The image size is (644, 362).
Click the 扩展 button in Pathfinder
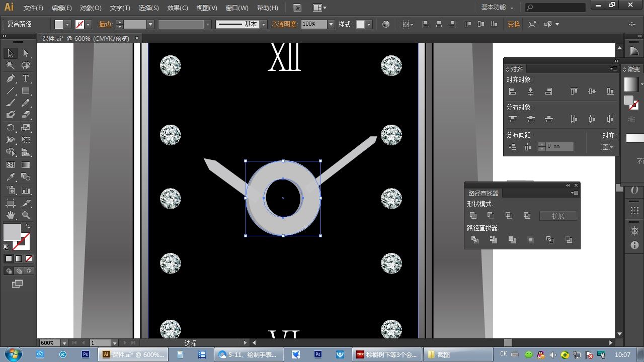point(558,216)
